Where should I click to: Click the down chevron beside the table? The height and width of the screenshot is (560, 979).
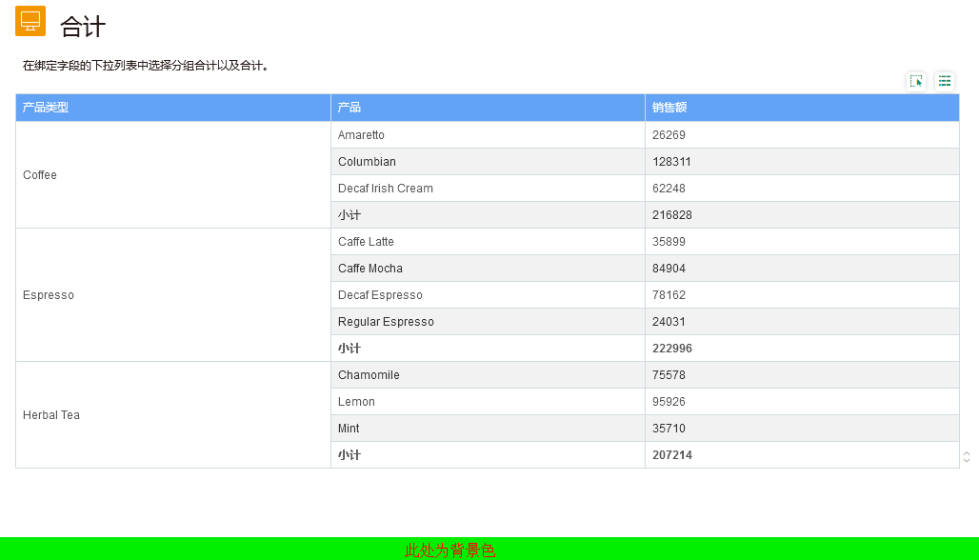pos(967,461)
